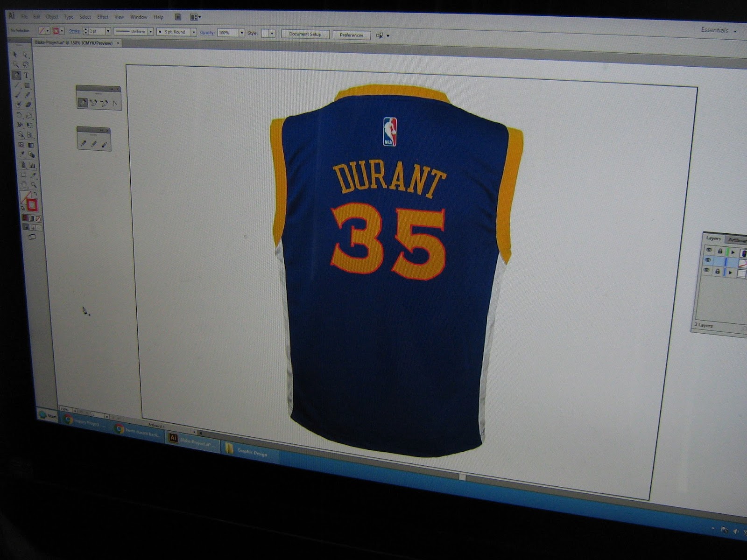Select the Paintbrush tool
The height and width of the screenshot is (560, 747).
[x=18, y=95]
